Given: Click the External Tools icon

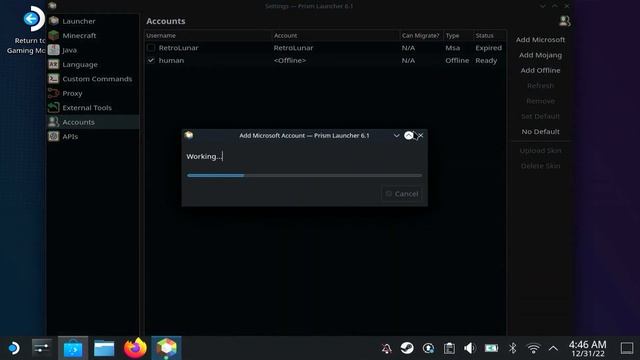Looking at the screenshot, I should (53, 107).
